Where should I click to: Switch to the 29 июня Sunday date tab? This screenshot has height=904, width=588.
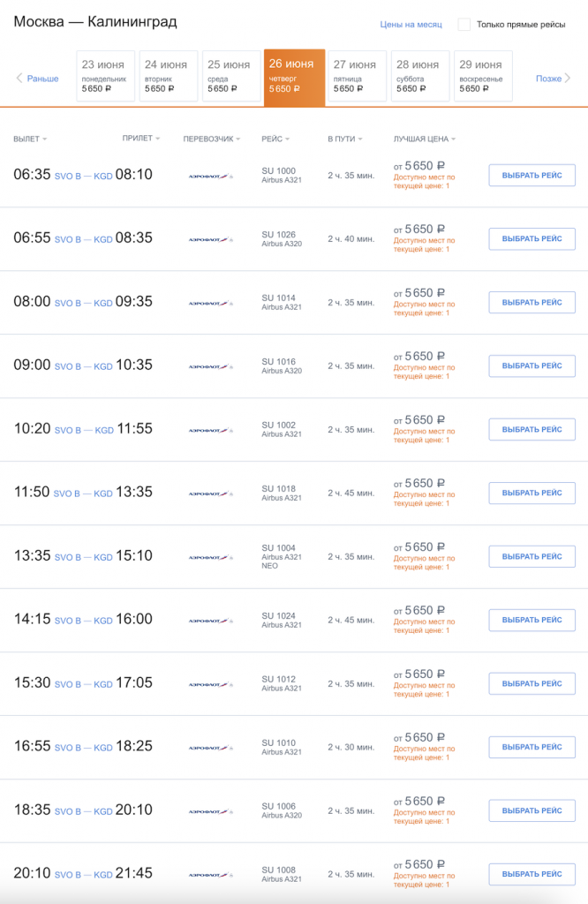(x=482, y=77)
